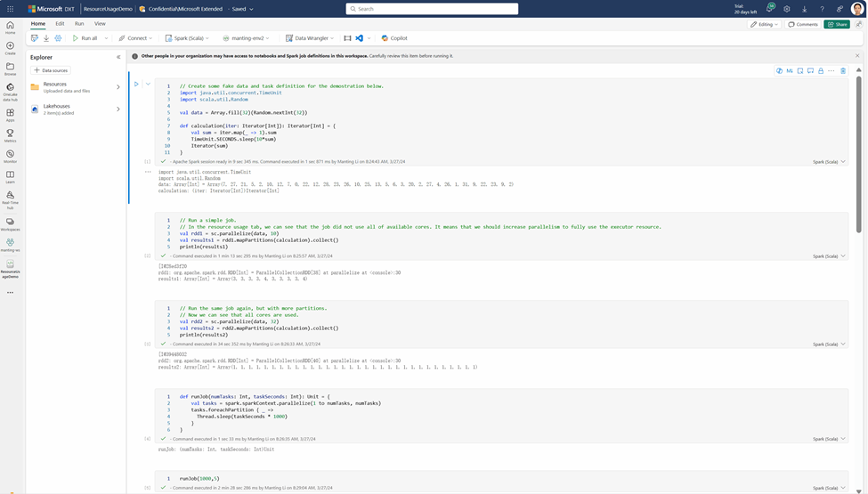Click ResourceUsageDemo notebook title

click(x=108, y=9)
